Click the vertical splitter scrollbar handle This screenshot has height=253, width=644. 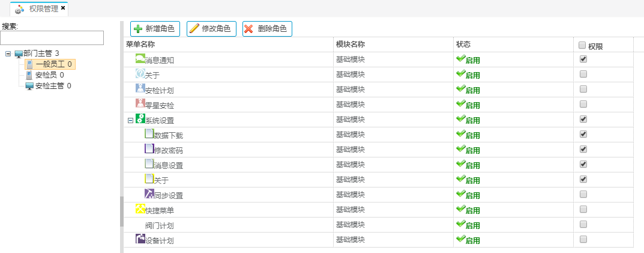coord(122,210)
